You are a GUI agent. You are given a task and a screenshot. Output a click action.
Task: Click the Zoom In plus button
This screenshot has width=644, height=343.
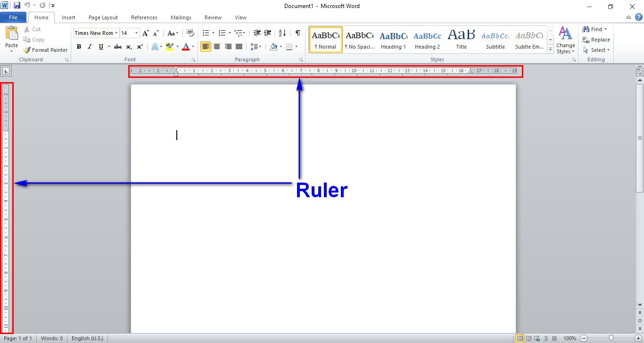pyautogui.click(x=638, y=338)
